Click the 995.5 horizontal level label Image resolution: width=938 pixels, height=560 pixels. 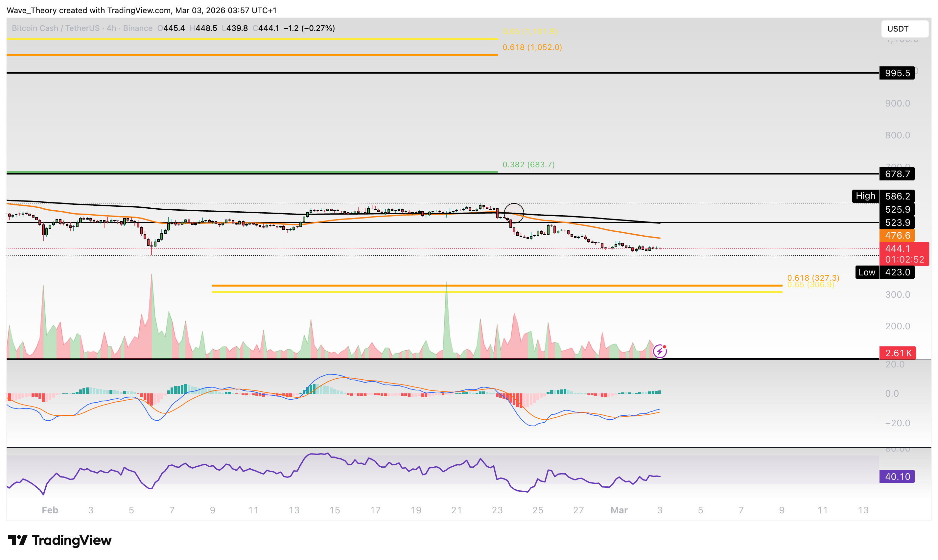pyautogui.click(x=897, y=73)
